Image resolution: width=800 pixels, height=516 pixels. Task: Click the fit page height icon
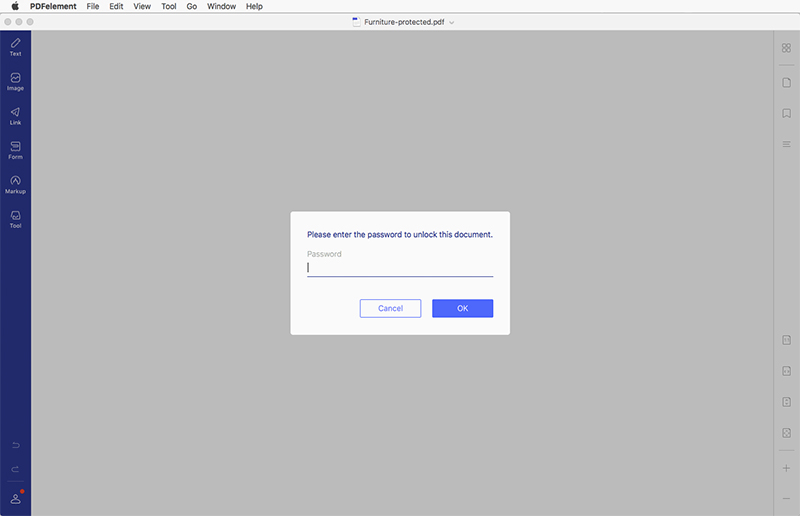pyautogui.click(x=786, y=402)
